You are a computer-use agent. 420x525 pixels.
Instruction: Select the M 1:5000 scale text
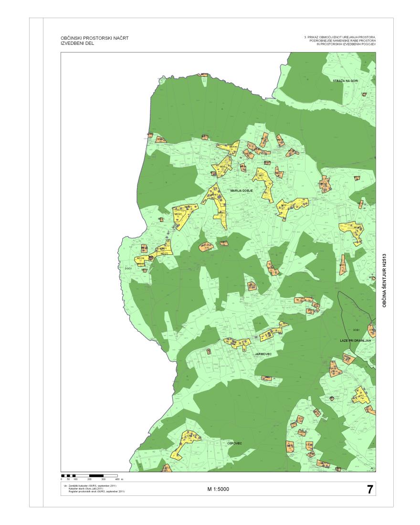(x=218, y=489)
